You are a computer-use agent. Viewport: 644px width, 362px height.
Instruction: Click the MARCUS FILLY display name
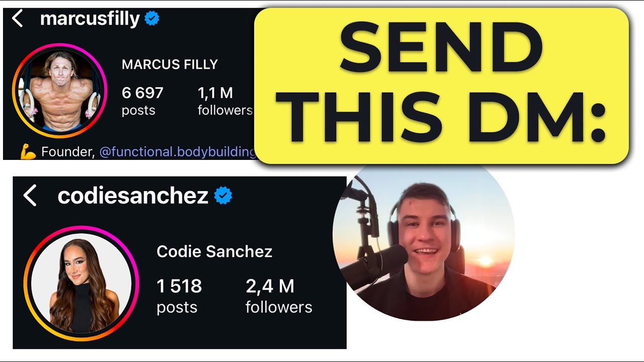point(170,64)
